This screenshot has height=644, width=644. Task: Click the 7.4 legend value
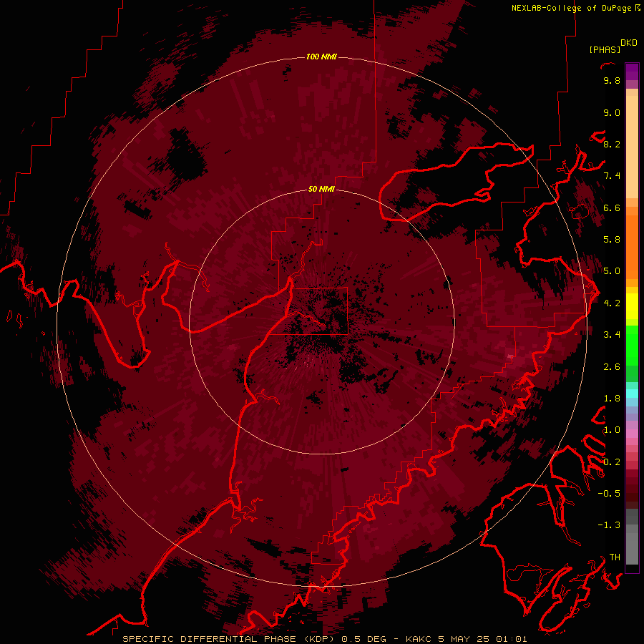click(612, 176)
